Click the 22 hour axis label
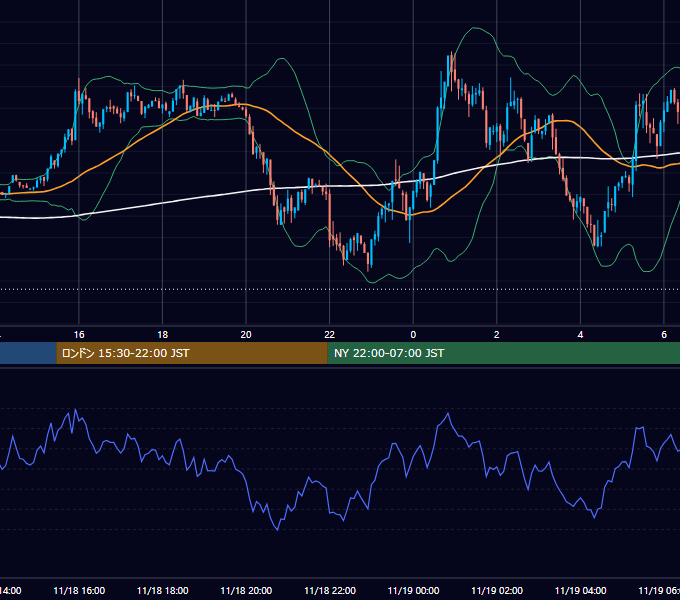Screen dimensions: 680x600 pos(330,335)
